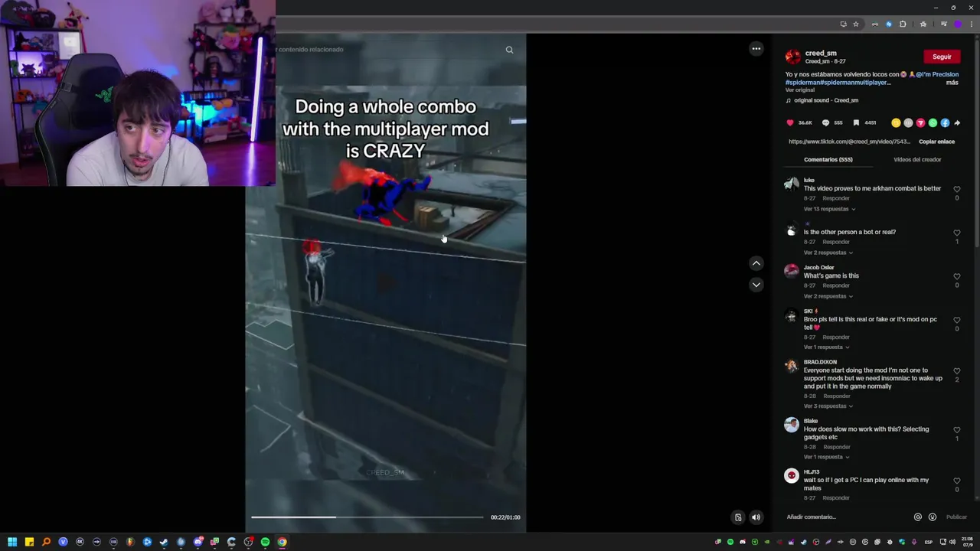Click 'Ver original' translation link
The height and width of the screenshot is (551, 980).
800,90
